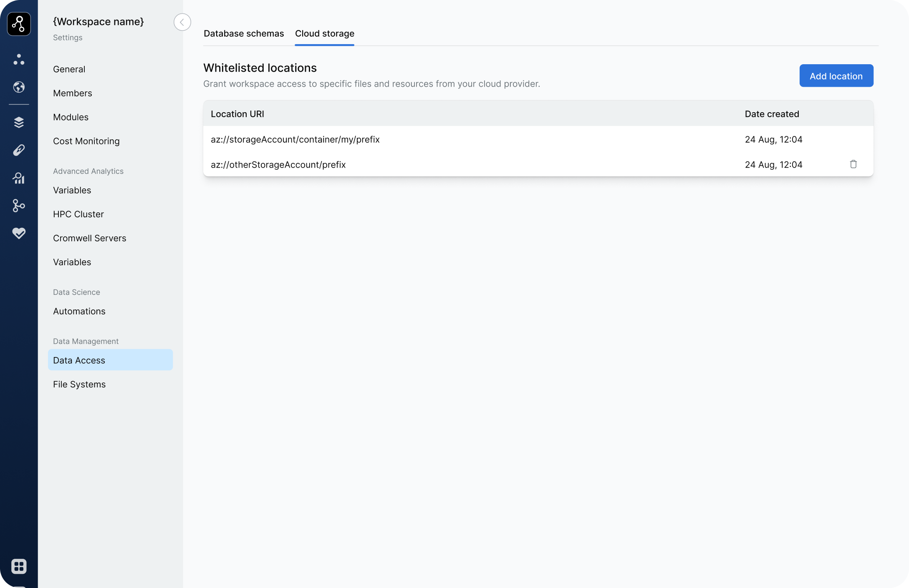Open Cost Monitoring settings
The width and height of the screenshot is (909, 588).
click(x=86, y=141)
